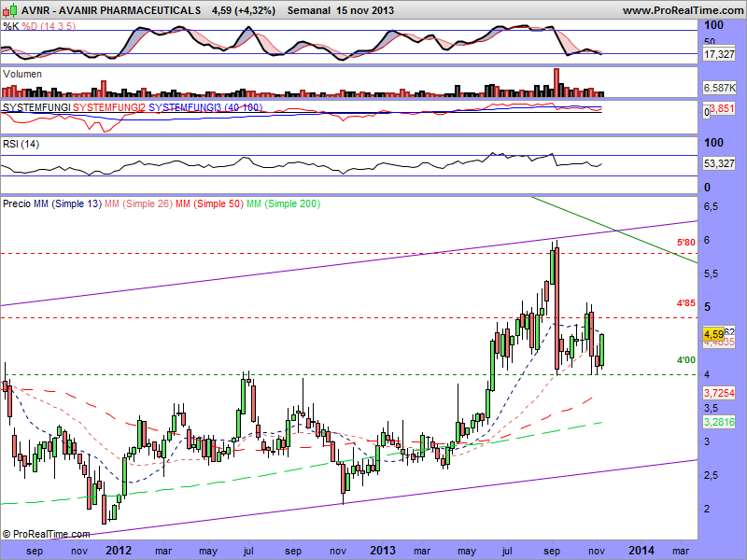Screen dimensions: 747x560
Task: Click the 4'85 resistance level label
Action: 686,302
